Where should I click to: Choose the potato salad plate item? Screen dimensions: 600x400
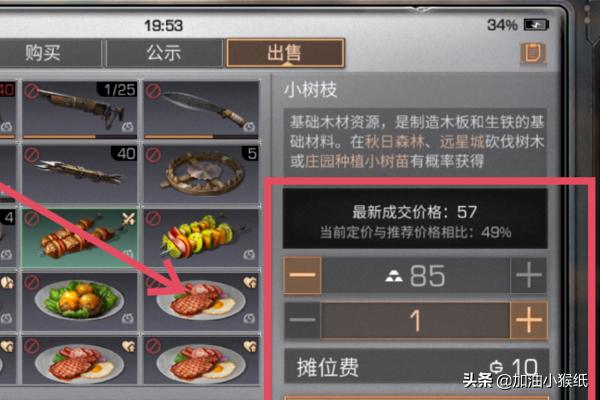tap(80, 302)
